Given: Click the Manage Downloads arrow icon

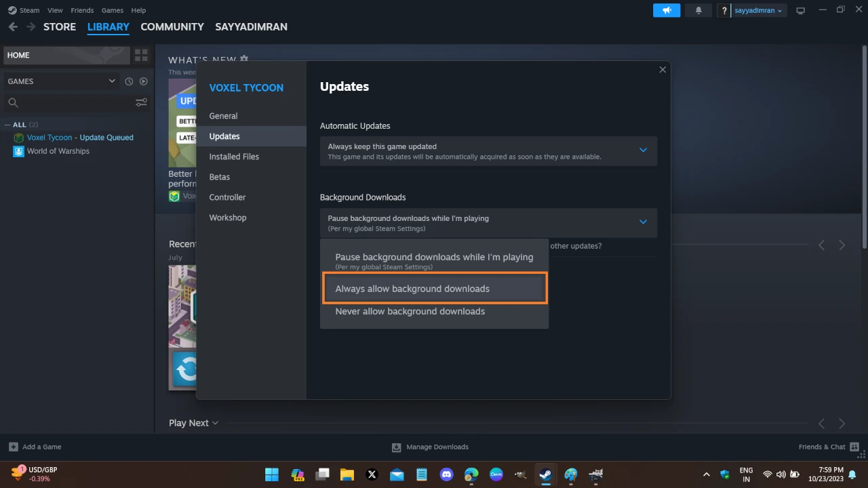Looking at the screenshot, I should 397,447.
